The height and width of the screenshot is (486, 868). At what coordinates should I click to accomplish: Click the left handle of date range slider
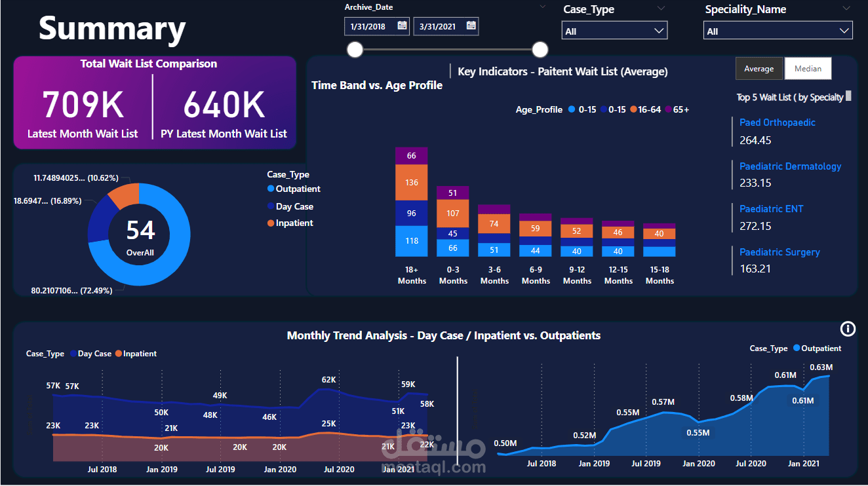[x=355, y=49]
